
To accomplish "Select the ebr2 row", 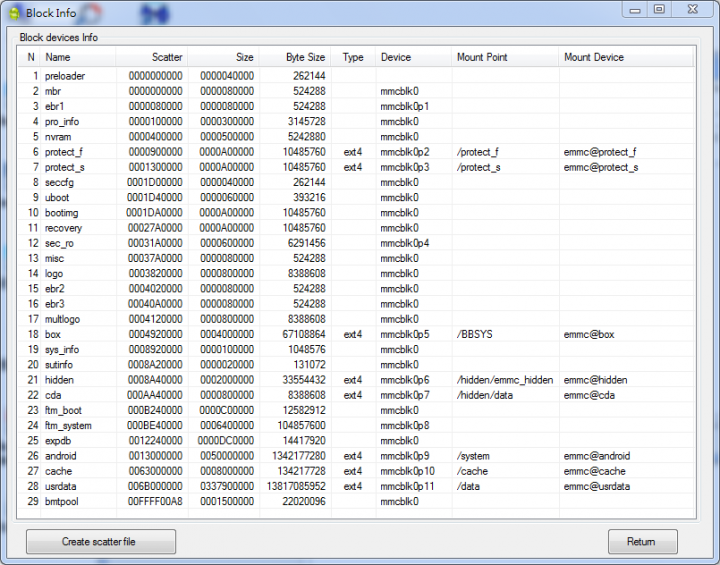I will pos(356,288).
